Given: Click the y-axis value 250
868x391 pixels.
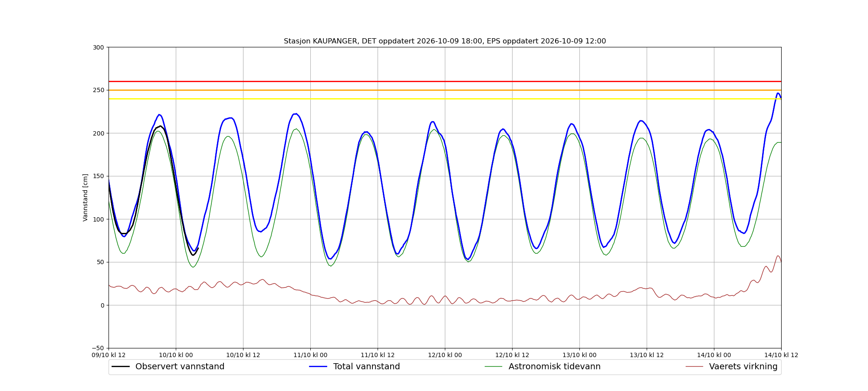Looking at the screenshot, I should point(99,90).
